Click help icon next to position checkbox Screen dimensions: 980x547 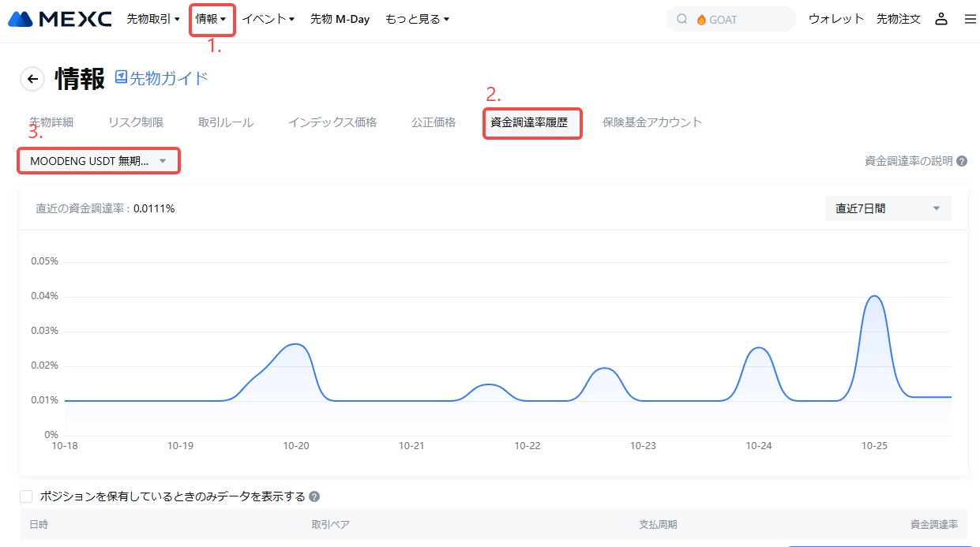314,496
